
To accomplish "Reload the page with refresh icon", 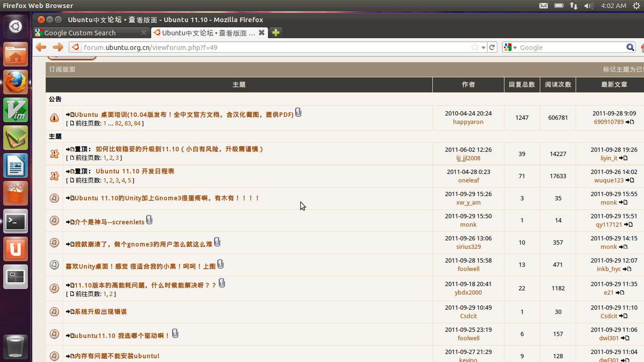I will (492, 47).
